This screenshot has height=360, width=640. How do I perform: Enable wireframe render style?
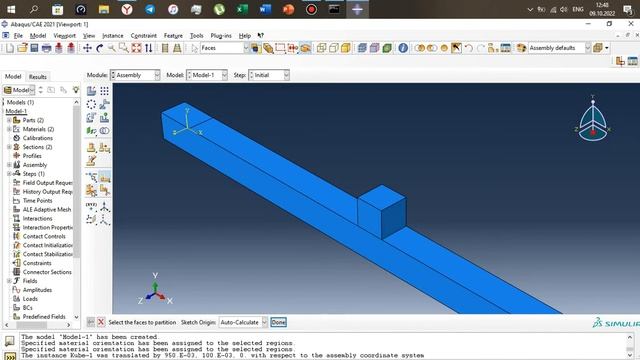pos(322,48)
